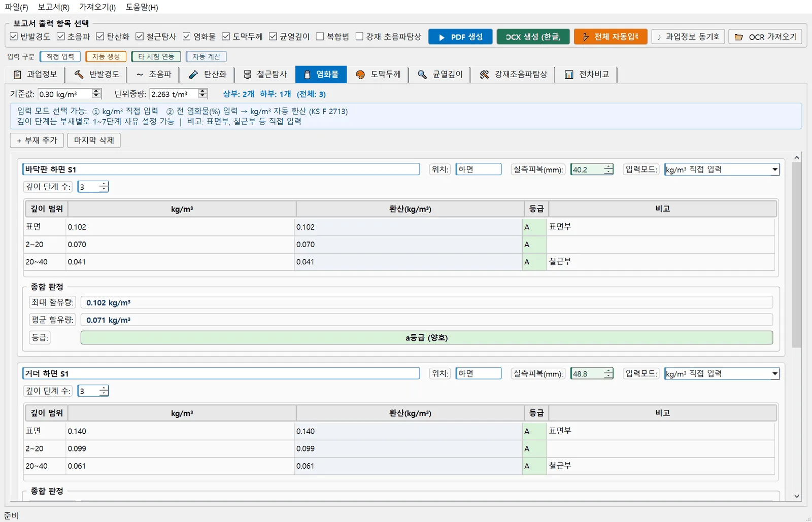The height and width of the screenshot is (522, 812).
Task: Click the member name field 바닥판 하면 S1
Action: tap(221, 169)
